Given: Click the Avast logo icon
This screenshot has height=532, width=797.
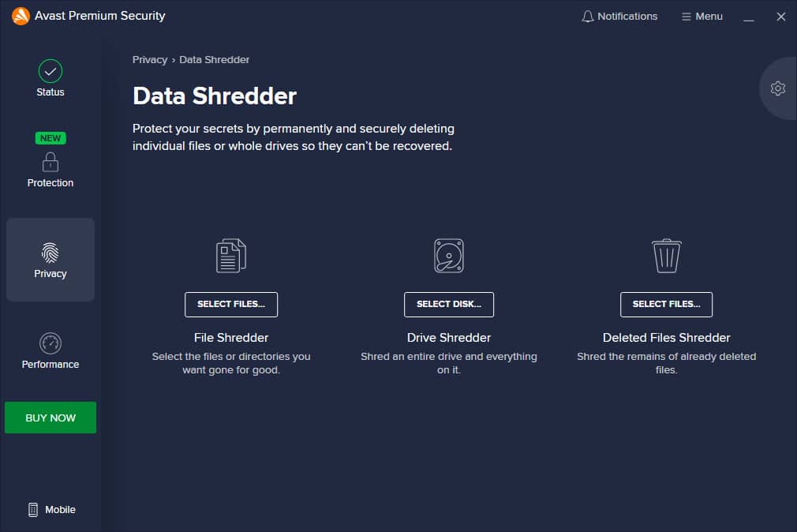Looking at the screenshot, I should point(21,16).
